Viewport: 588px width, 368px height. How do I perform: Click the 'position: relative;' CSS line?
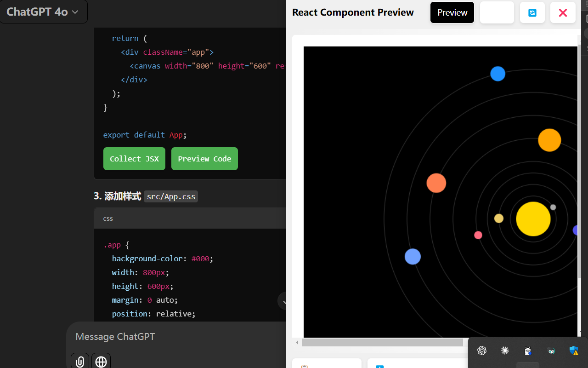(x=154, y=314)
